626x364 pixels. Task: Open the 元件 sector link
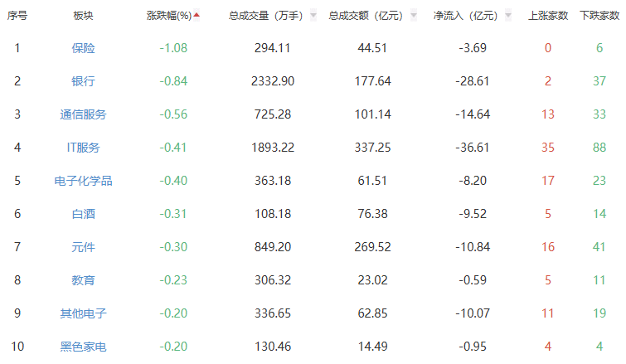[83, 247]
